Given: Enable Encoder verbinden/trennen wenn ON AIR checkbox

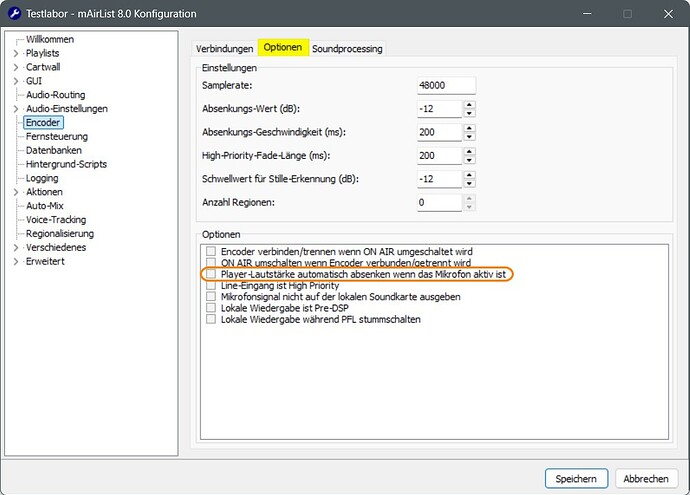Looking at the screenshot, I should 211,251.
